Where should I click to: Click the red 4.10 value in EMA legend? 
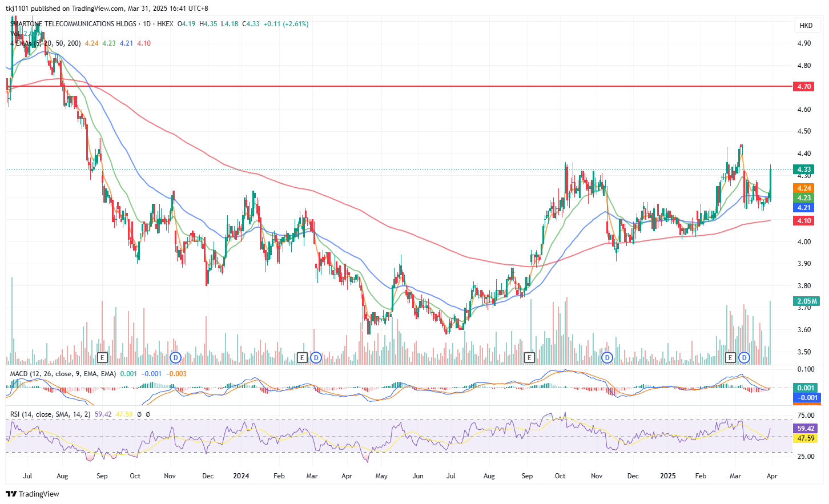pos(144,43)
